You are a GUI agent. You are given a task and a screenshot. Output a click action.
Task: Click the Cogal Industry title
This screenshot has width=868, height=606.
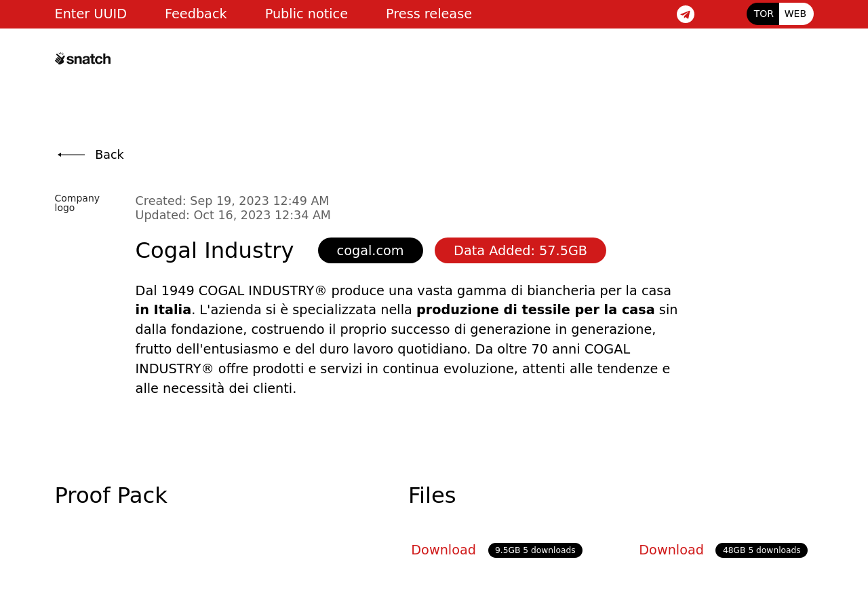(214, 250)
